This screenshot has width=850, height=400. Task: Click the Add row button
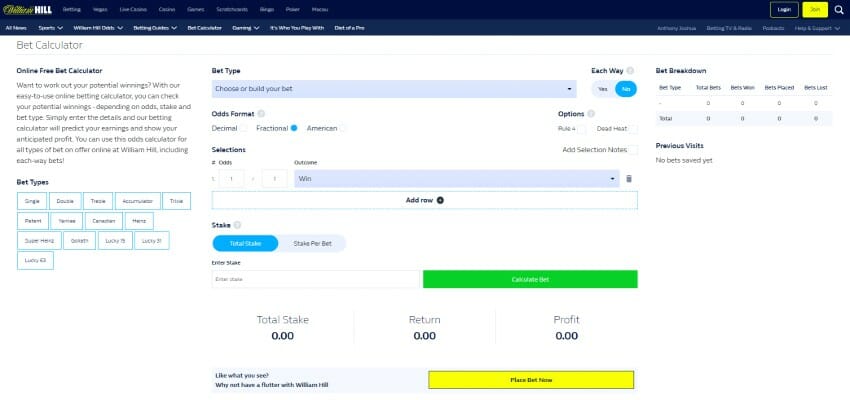click(424, 200)
